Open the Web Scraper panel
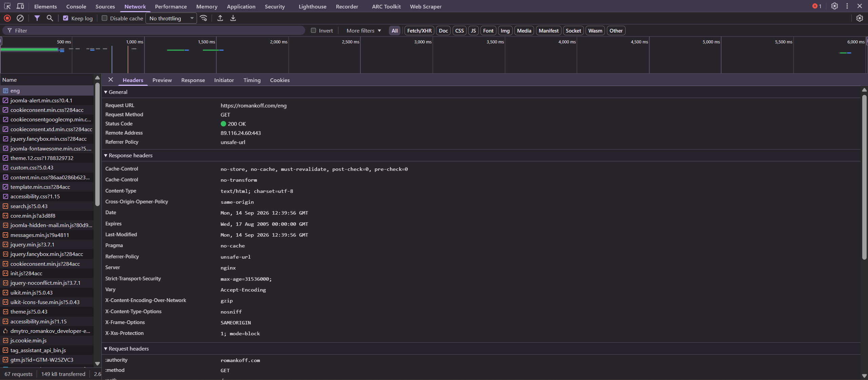The width and height of the screenshot is (868, 380). point(426,6)
